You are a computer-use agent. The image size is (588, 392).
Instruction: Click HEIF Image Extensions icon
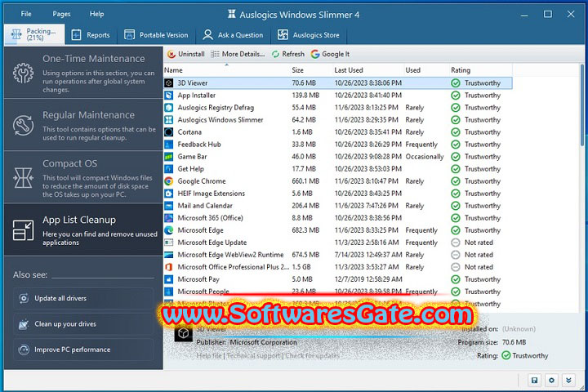(x=169, y=194)
